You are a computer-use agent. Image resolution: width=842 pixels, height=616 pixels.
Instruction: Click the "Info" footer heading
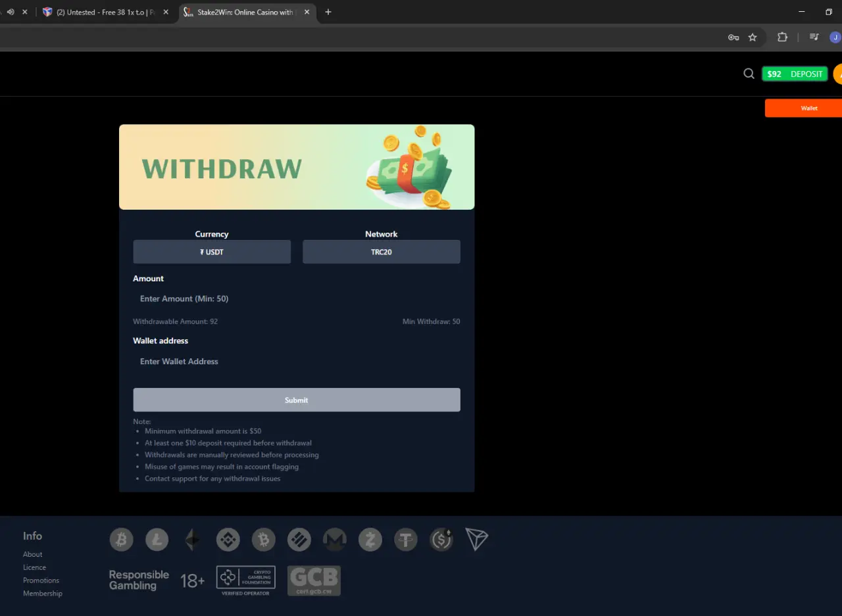32,536
